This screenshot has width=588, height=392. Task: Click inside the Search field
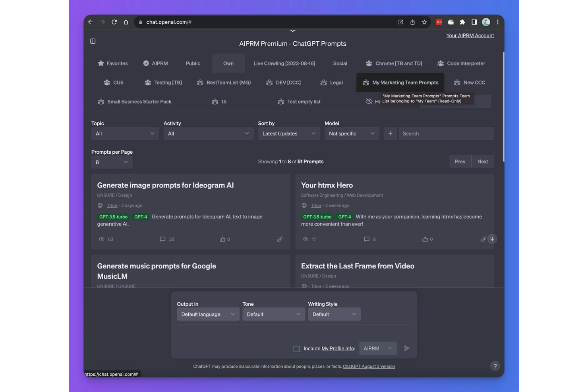coord(445,133)
